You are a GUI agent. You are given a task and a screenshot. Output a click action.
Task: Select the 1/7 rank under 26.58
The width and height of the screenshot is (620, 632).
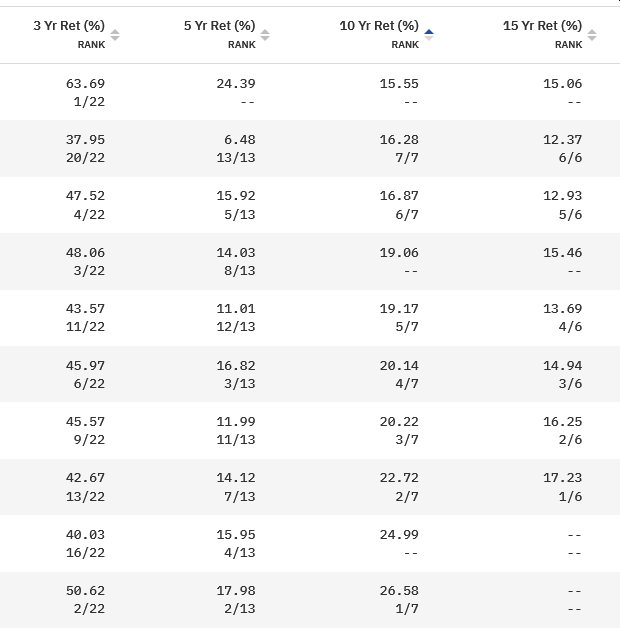[x=407, y=609]
